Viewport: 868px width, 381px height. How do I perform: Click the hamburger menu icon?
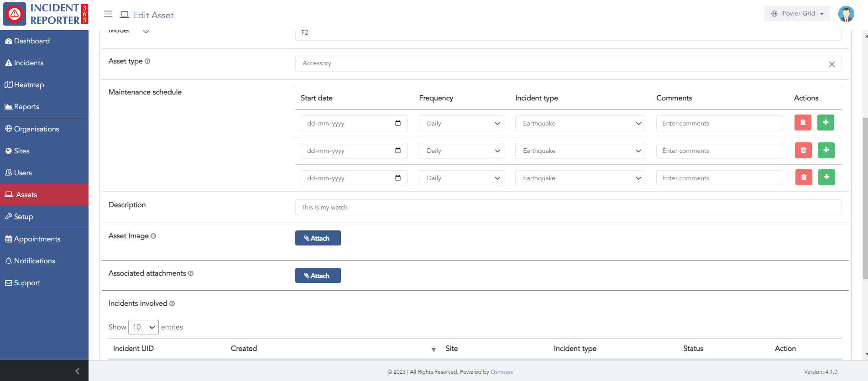[108, 14]
